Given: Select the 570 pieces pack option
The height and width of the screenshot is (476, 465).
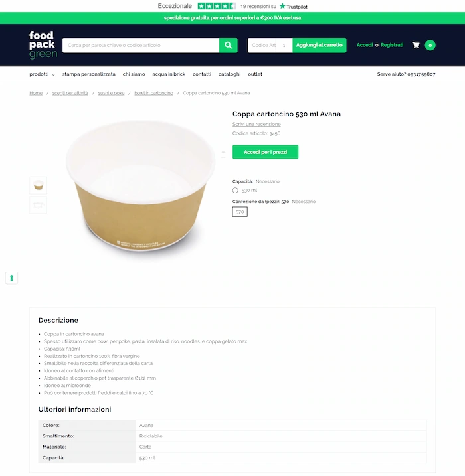Looking at the screenshot, I should coord(240,212).
